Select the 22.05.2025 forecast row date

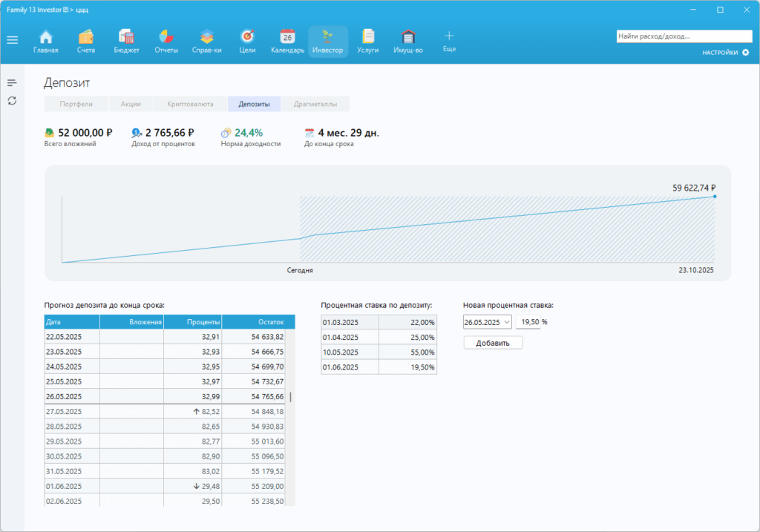click(64, 337)
